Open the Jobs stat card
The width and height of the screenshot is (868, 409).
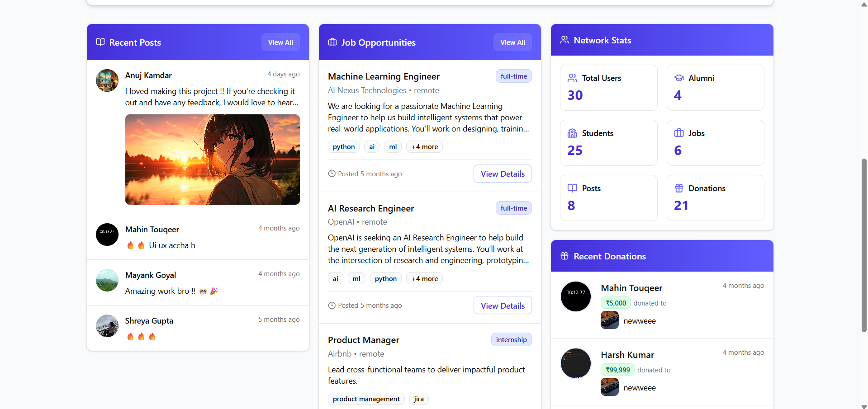[x=716, y=143]
